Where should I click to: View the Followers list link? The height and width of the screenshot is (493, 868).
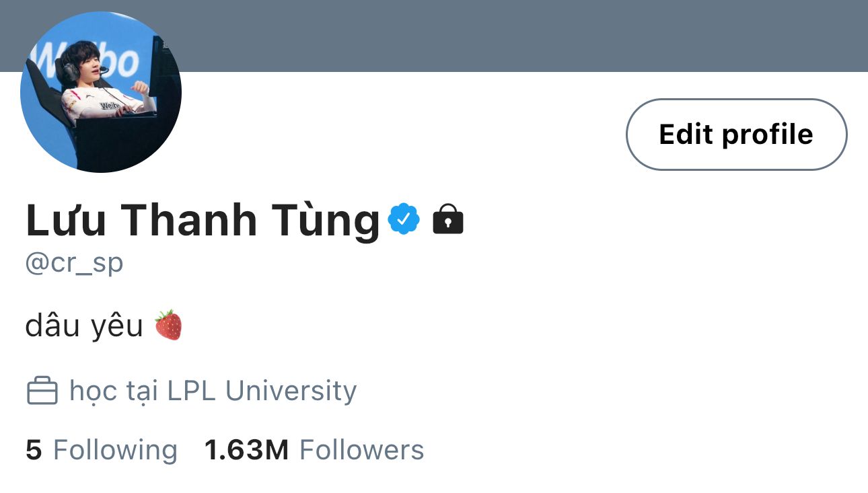pos(361,450)
